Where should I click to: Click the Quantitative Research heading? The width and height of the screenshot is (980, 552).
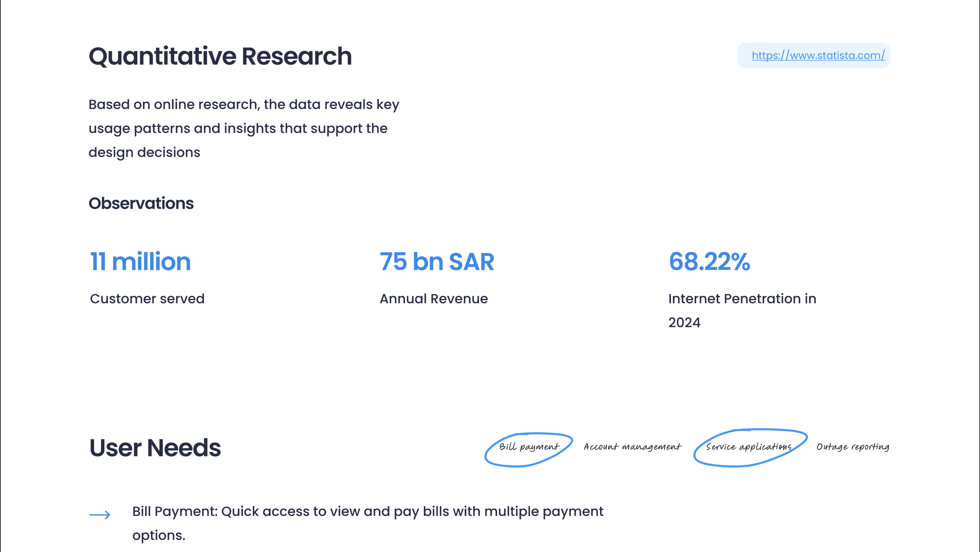pyautogui.click(x=220, y=56)
